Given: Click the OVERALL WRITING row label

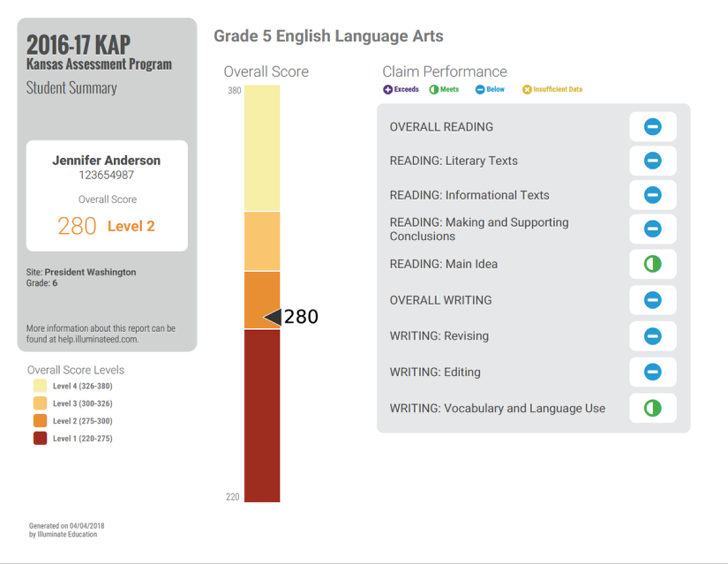Looking at the screenshot, I should click(x=440, y=300).
